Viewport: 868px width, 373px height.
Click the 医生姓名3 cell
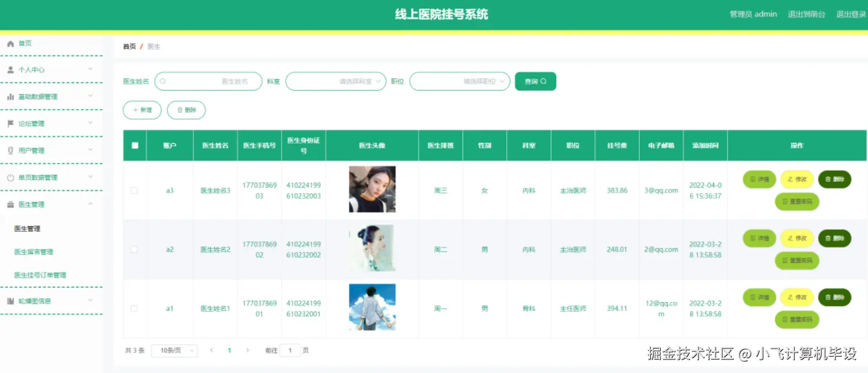click(x=215, y=191)
